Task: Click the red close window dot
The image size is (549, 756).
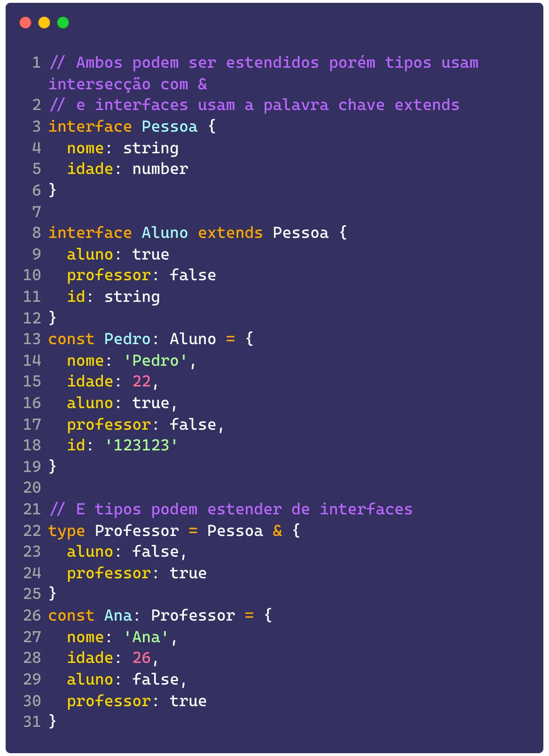Action: click(x=25, y=23)
